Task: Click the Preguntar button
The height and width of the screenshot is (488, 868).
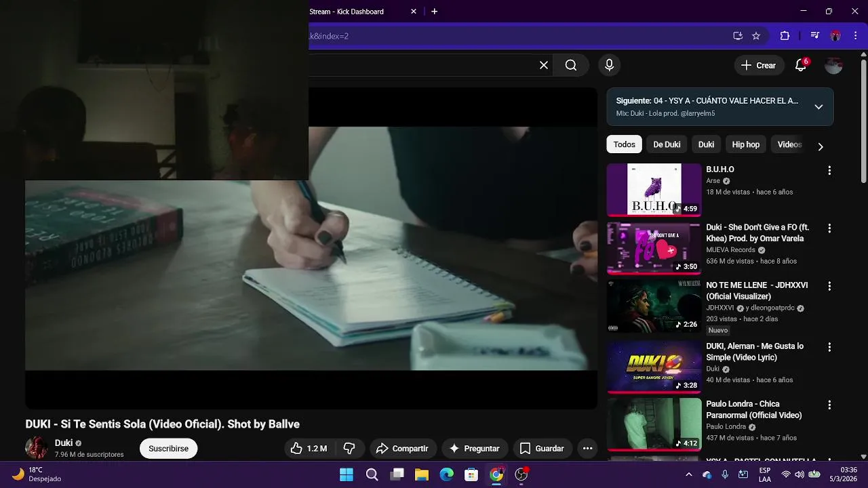Action: pyautogui.click(x=475, y=449)
